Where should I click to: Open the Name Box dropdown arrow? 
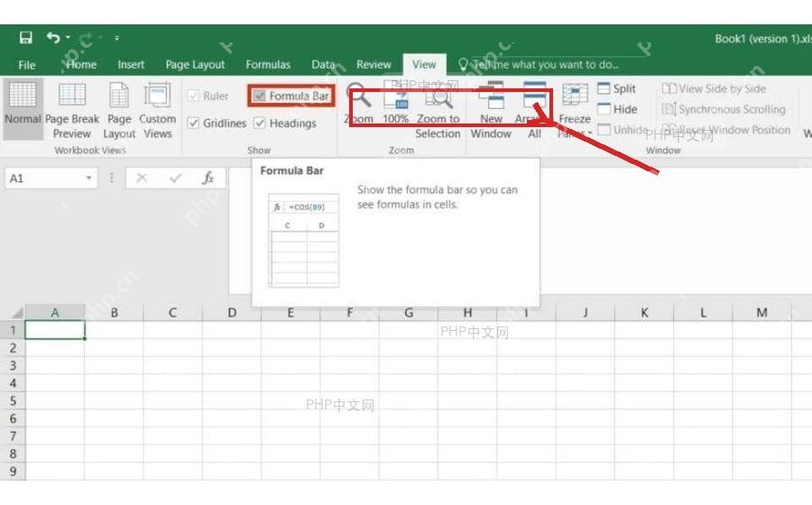coord(89,179)
